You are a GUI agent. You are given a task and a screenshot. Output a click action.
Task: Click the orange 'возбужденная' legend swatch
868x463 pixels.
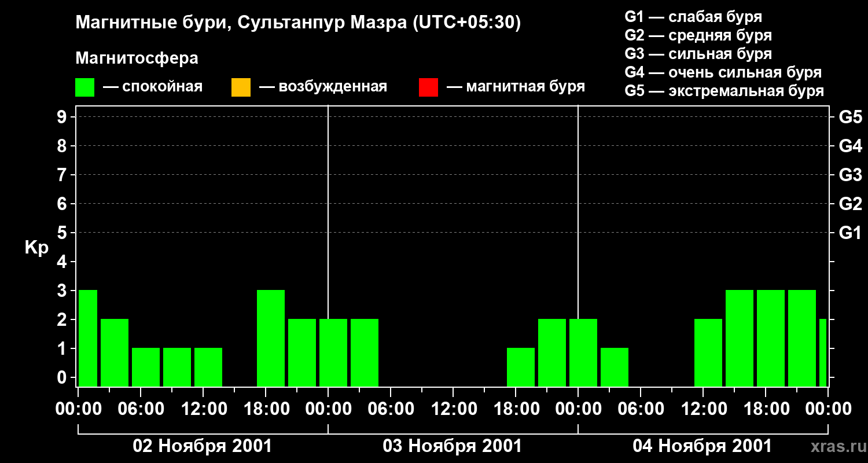coord(241,87)
